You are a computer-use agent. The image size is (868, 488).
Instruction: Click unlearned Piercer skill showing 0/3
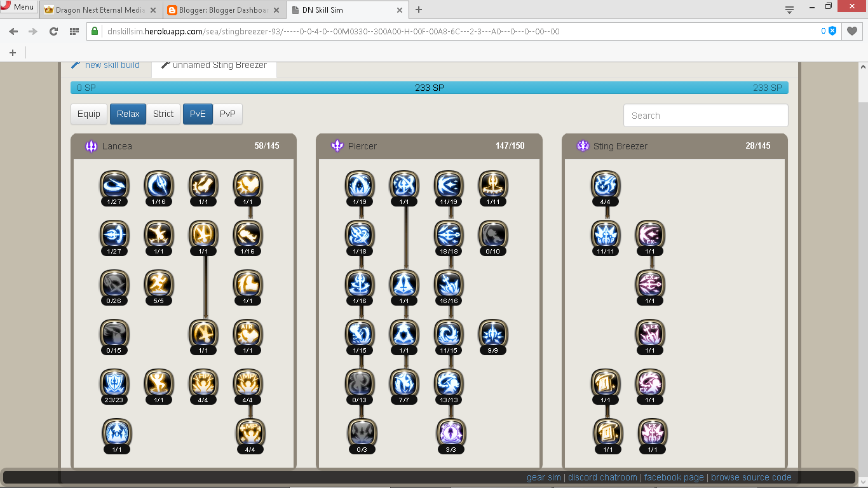(x=362, y=433)
